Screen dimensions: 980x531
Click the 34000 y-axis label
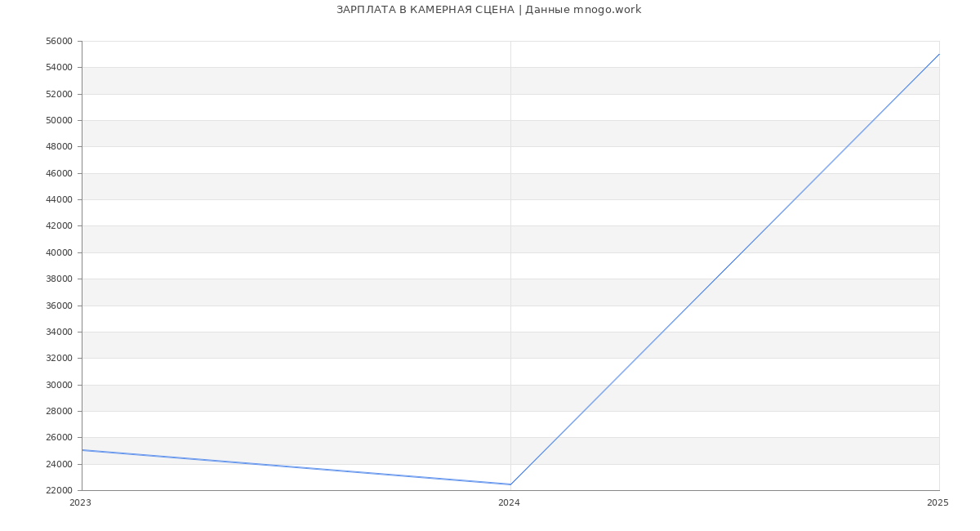59,332
